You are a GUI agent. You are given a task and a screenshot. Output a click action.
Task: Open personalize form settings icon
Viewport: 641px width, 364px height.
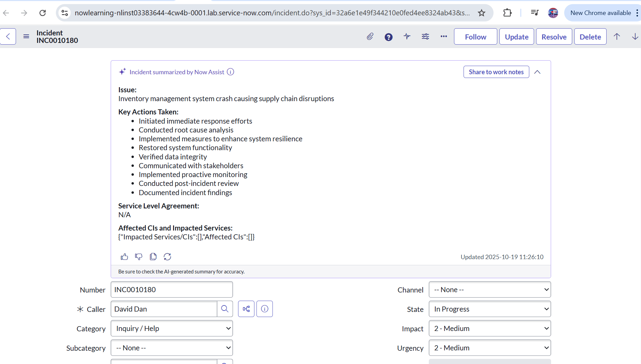coord(425,36)
